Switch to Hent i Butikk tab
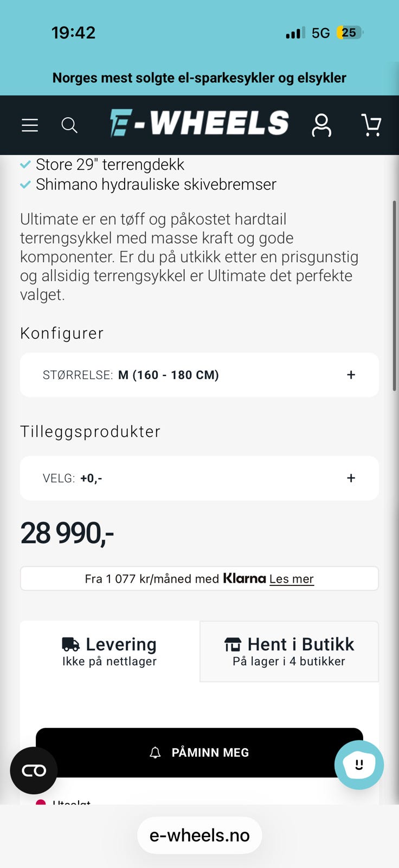Screen dimensions: 399x868 click(289, 651)
